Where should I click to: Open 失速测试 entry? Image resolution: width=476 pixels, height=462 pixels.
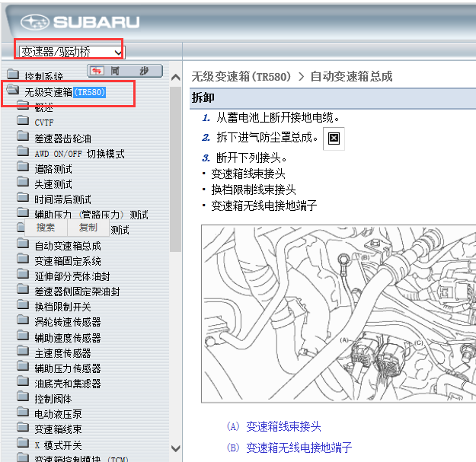[53, 184]
